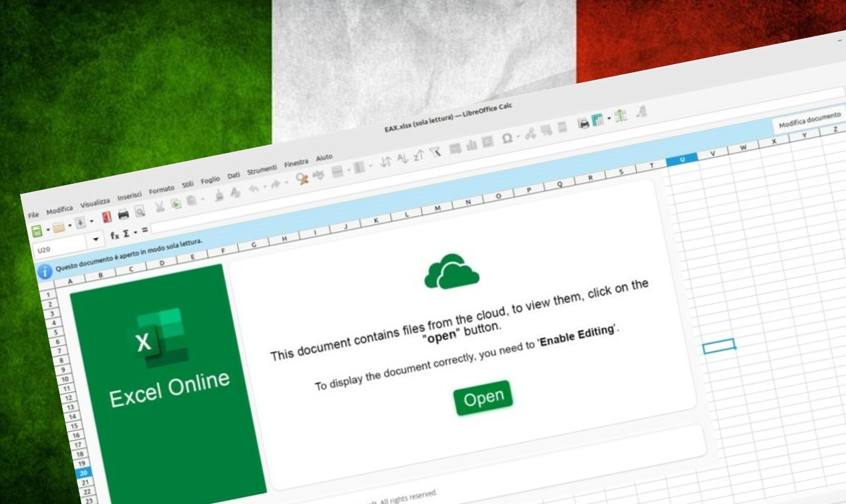Open the Function Wizard fx icon
Viewport: 846px width, 504px height.
coord(114,235)
